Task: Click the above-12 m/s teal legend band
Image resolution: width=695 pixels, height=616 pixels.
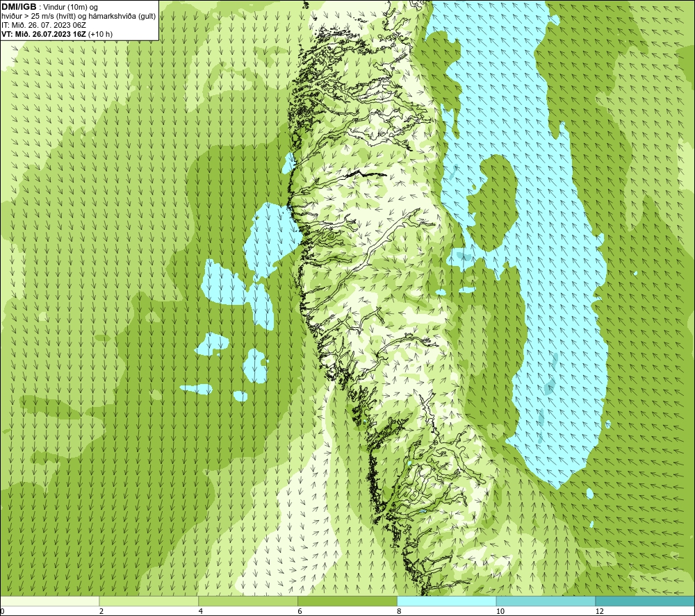Action: pos(645,601)
